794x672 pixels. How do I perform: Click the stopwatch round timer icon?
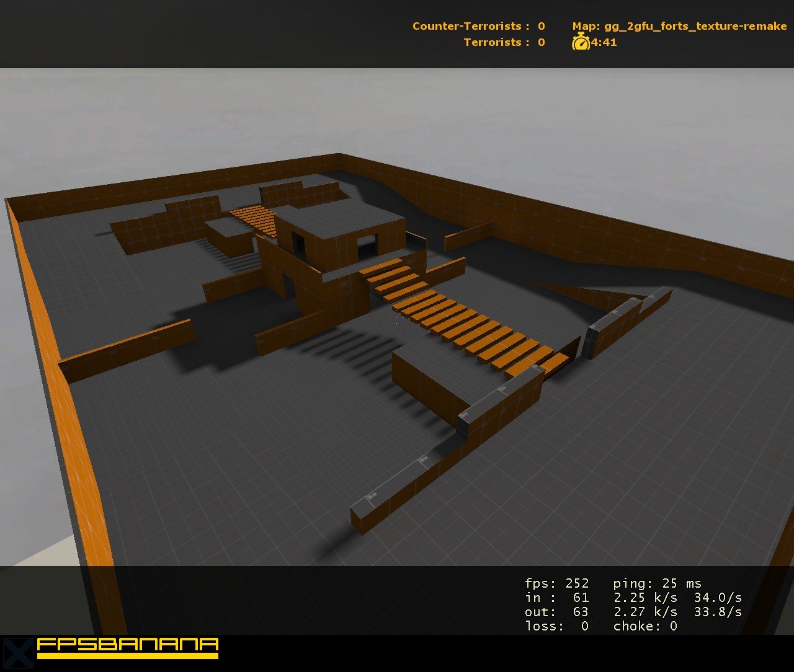(581, 42)
